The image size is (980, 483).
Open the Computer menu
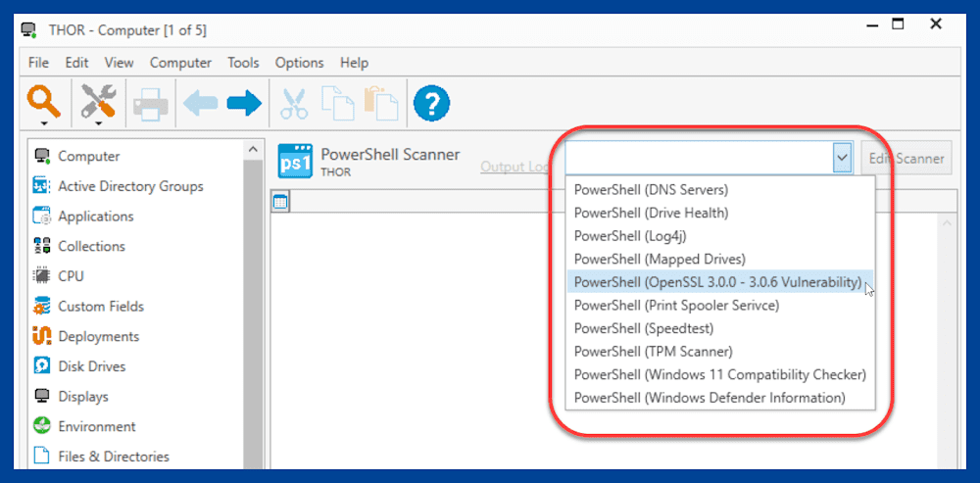click(x=180, y=63)
